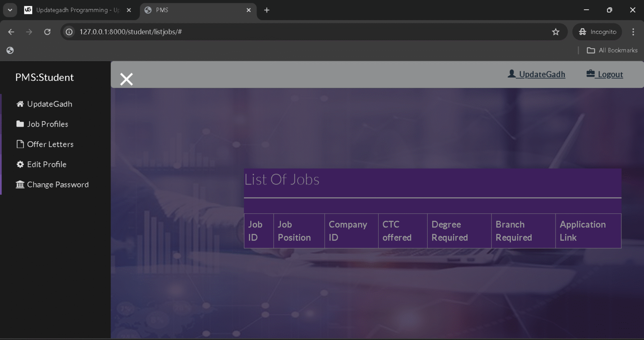Screen dimensions: 644x340
Task: Click the briefcase icon next to Logout
Action: (590, 74)
